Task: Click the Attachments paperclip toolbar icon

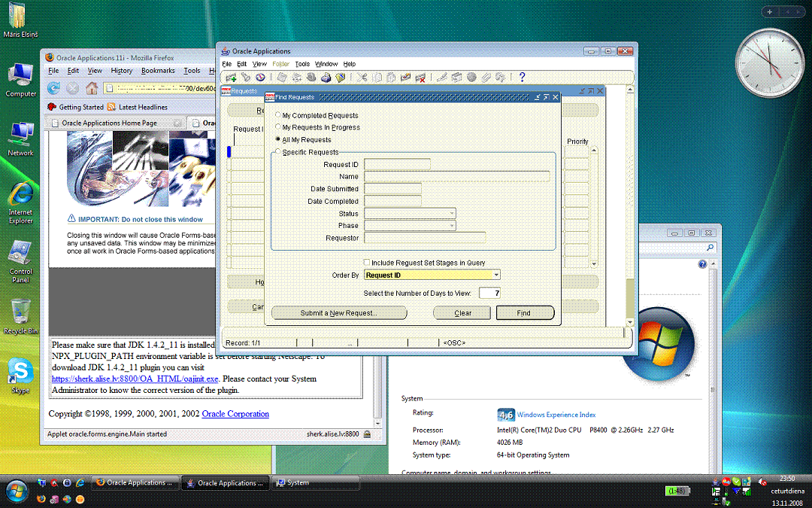Action: tap(486, 78)
